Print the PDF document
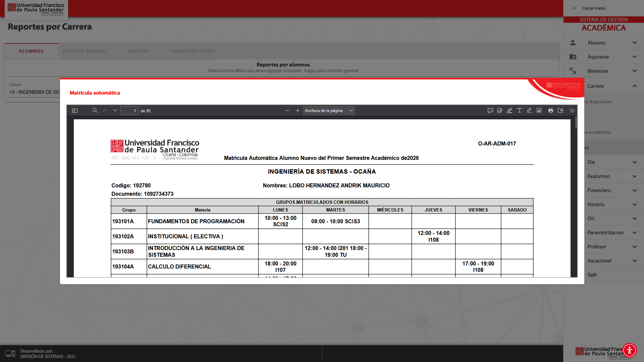The image size is (644, 362). click(x=551, y=110)
